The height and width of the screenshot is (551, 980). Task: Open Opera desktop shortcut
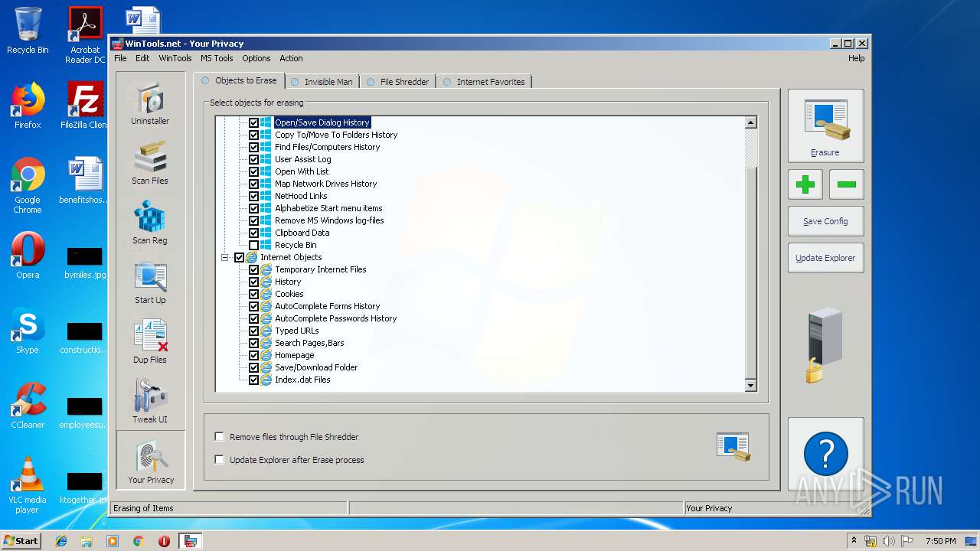point(28,256)
